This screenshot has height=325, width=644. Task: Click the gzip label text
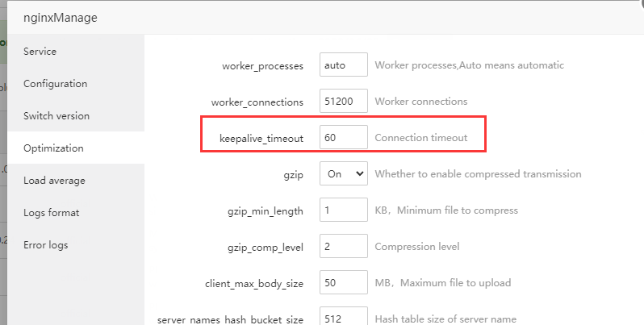point(292,174)
